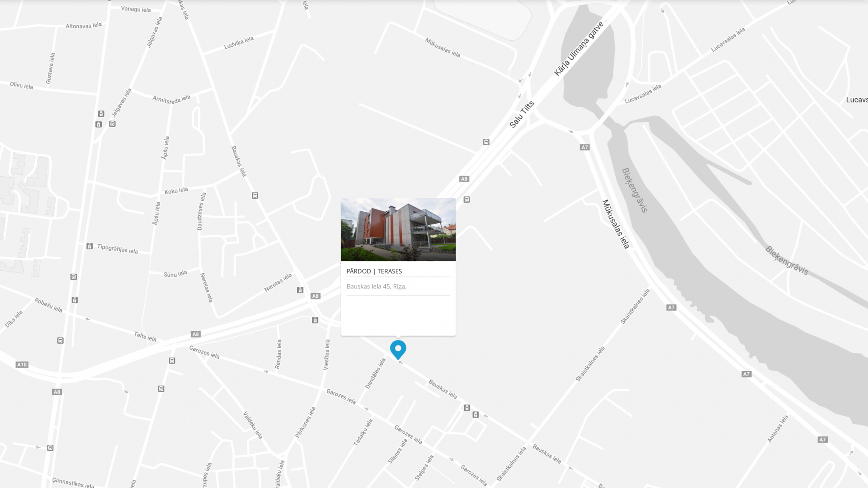The width and height of the screenshot is (868, 488).
Task: Click the Kārļa Ulmaņa gatve road label
Action: coord(579,49)
